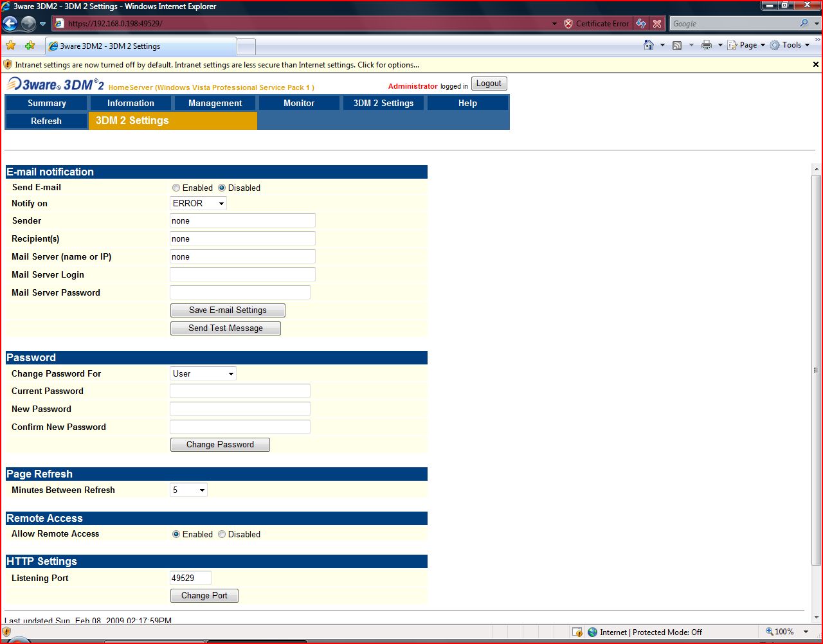The width and height of the screenshot is (823, 644).
Task: Click the 100% zoom level button
Action: tap(779, 632)
